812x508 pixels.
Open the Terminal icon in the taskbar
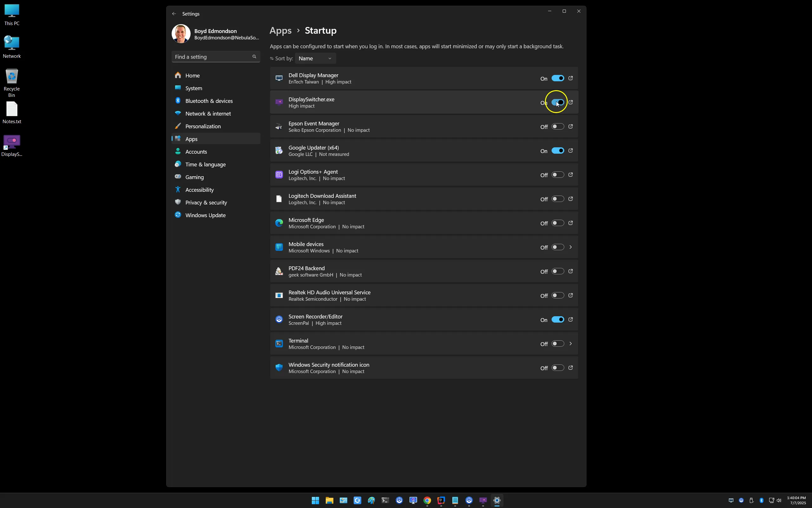point(385,500)
